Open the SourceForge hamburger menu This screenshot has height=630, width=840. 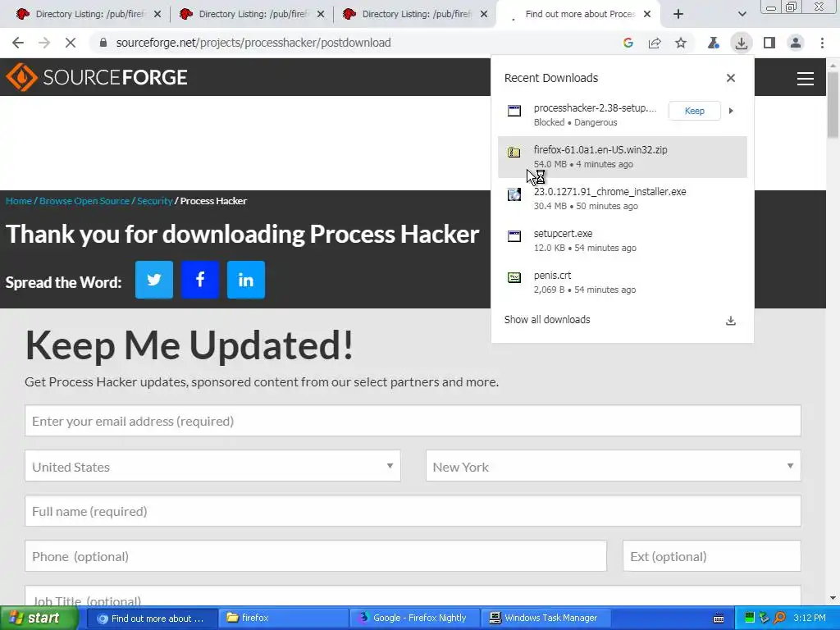(806, 79)
